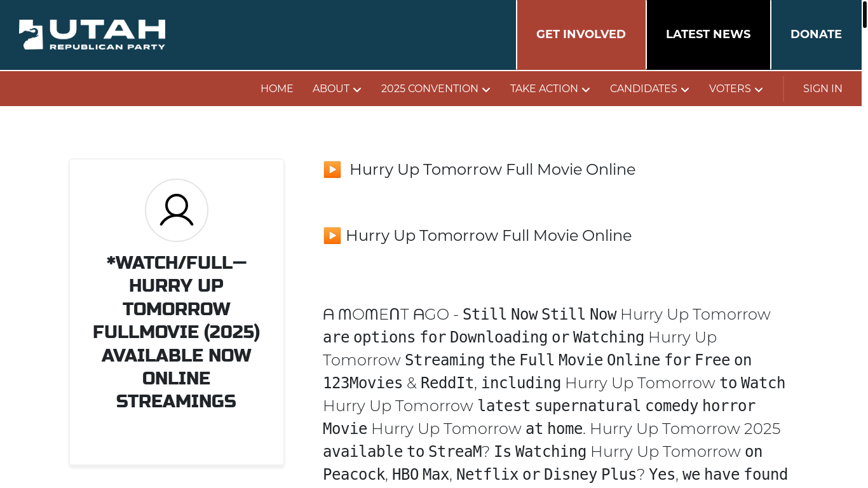Click the Candidates menu item
This screenshot has height=488, width=868.
[x=644, y=89]
